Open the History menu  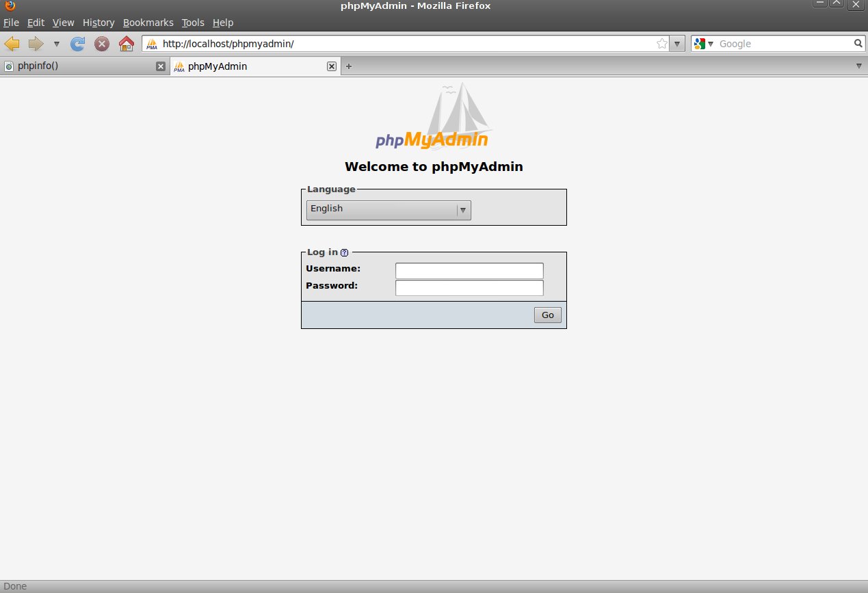(x=98, y=23)
